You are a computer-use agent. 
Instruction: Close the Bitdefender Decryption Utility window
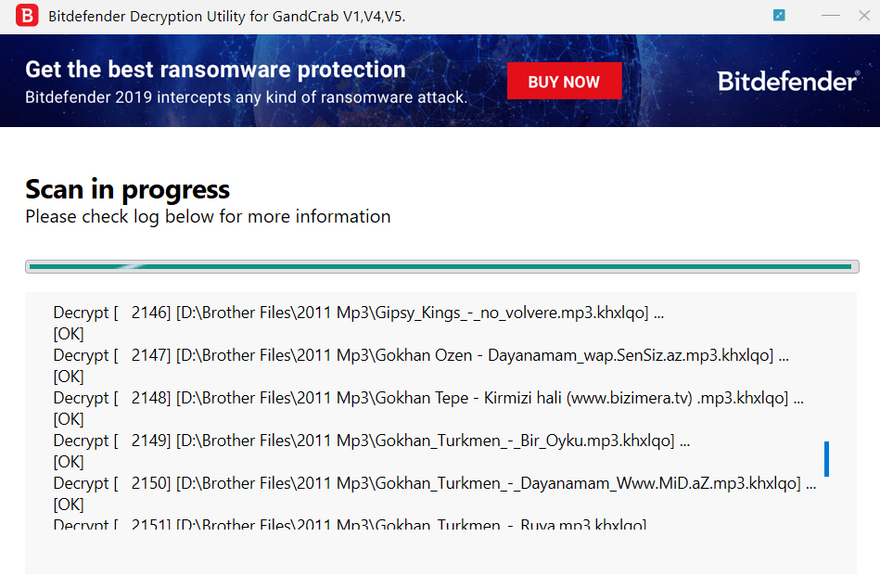(x=866, y=16)
